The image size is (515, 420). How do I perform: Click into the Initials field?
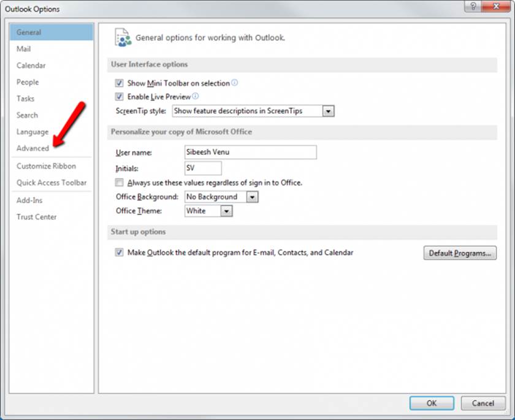pos(203,168)
